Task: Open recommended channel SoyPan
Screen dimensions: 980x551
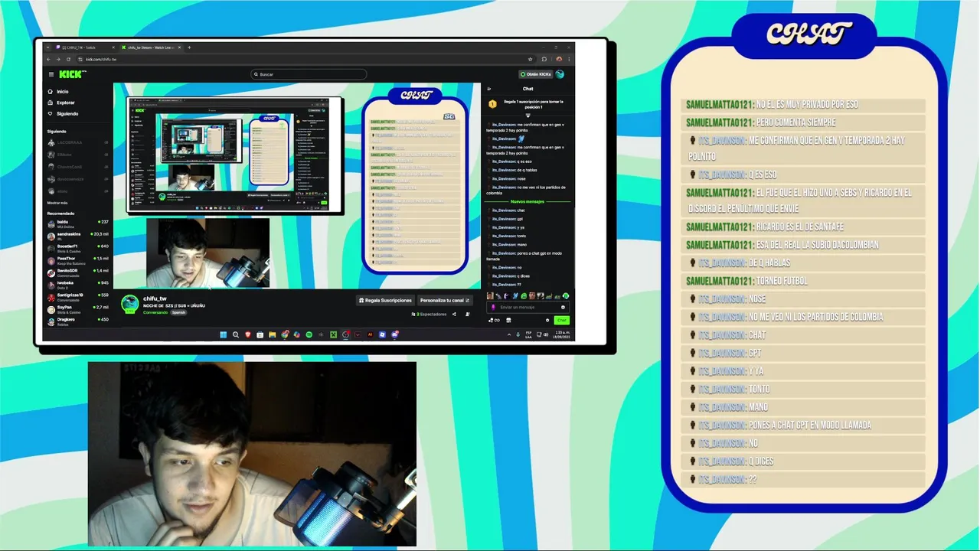Action: point(78,309)
